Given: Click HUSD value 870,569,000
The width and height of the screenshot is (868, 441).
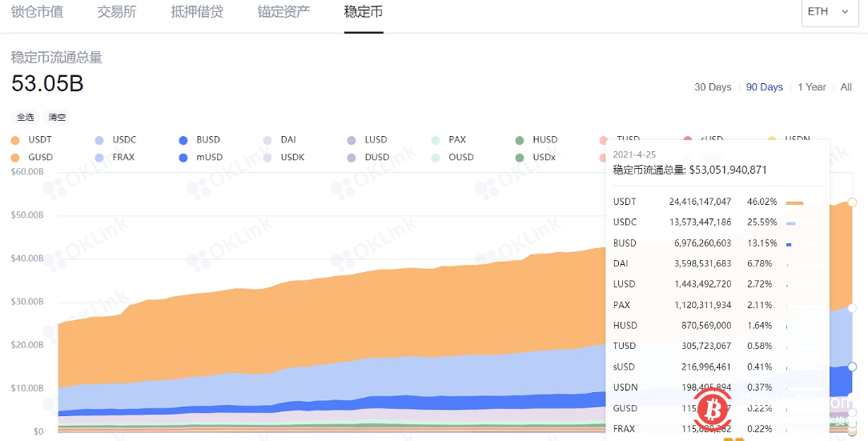Looking at the screenshot, I should coord(705,326).
